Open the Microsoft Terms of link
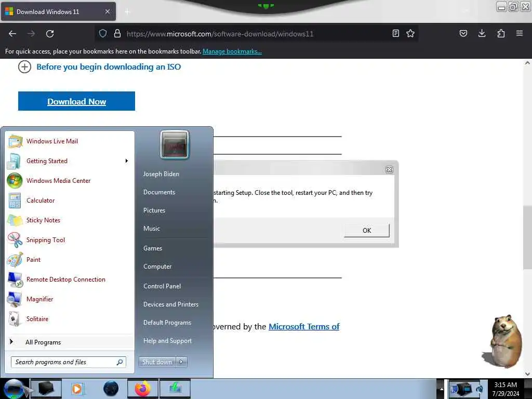Screen dimensions: 532x399 (x=304, y=326)
